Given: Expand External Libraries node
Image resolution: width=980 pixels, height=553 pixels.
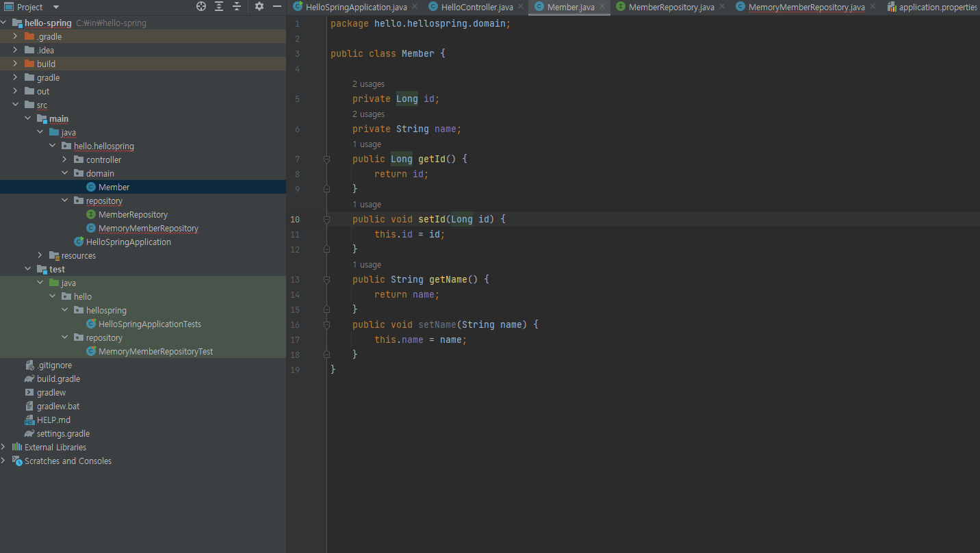Looking at the screenshot, I should click(x=3, y=447).
